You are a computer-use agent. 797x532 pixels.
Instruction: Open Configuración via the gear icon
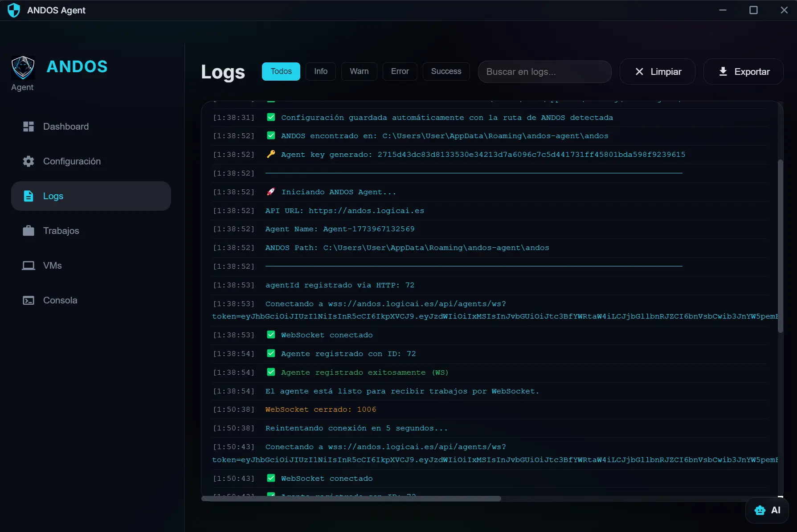pyautogui.click(x=28, y=161)
